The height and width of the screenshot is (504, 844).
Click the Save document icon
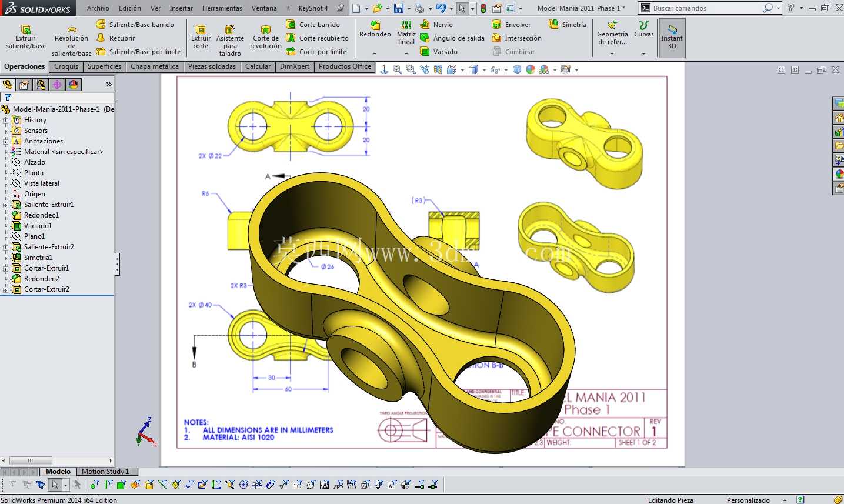(399, 8)
